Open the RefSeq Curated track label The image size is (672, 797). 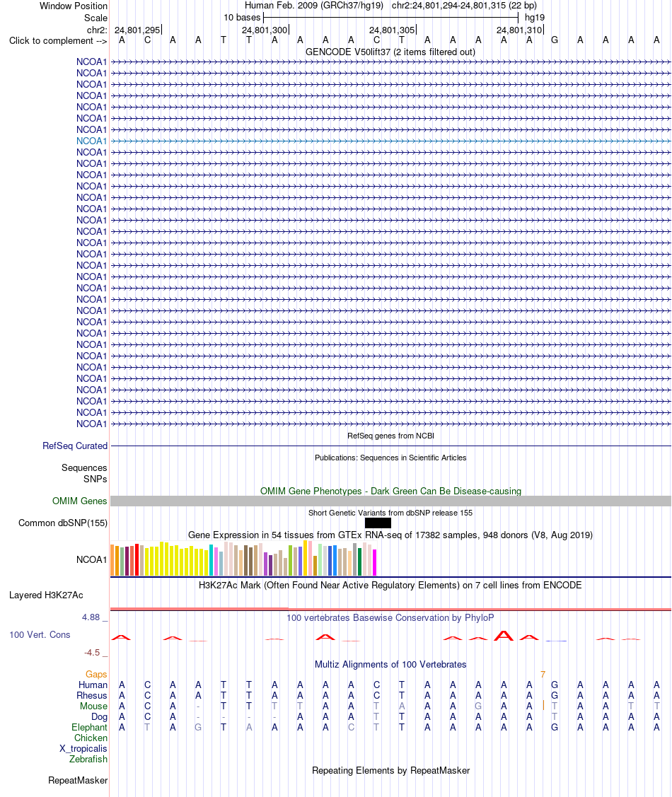75,446
